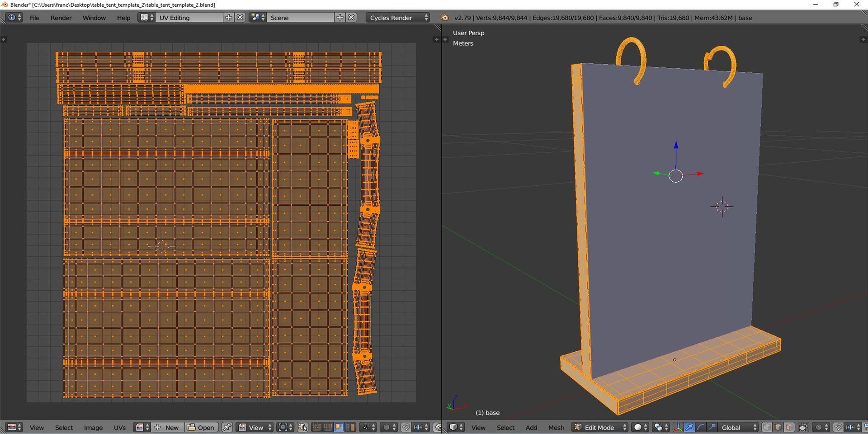The height and width of the screenshot is (434, 868).
Task: Add a new screen layout
Action: [229, 18]
